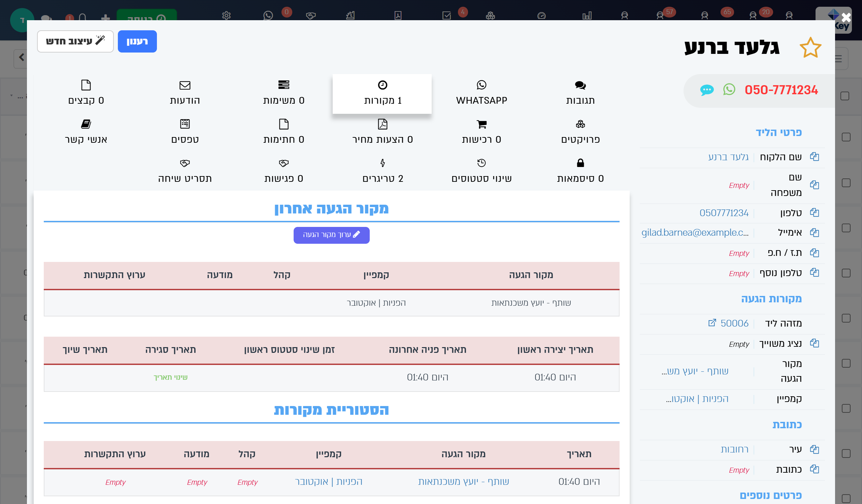This screenshot has width=862, height=504.
Task: Open WhatsApp icon in top navigation bar
Action: coord(268,15)
